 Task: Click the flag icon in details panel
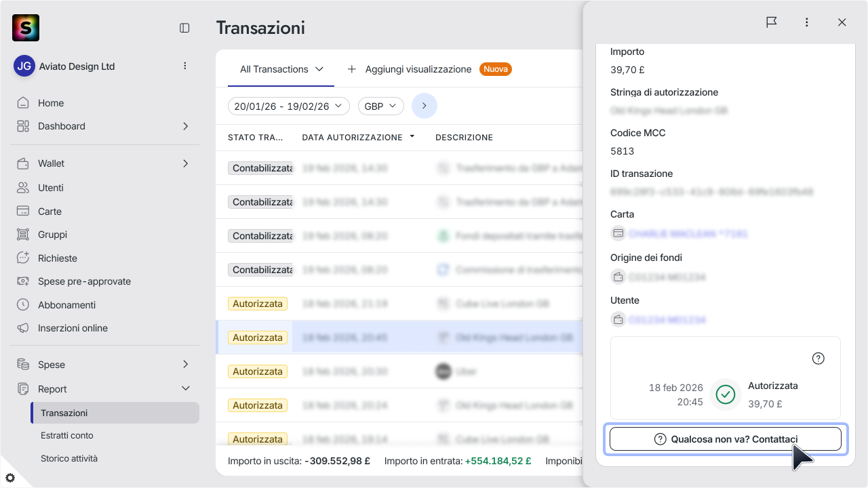(x=772, y=22)
